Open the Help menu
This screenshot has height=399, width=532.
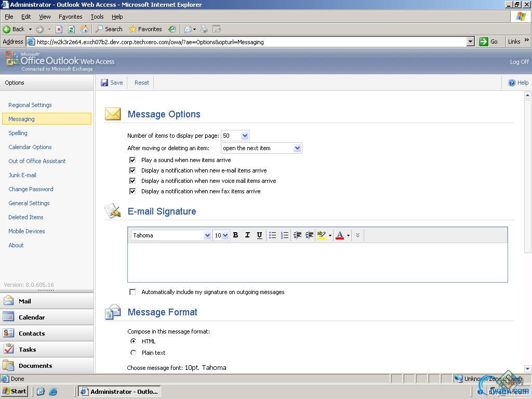pyautogui.click(x=117, y=17)
